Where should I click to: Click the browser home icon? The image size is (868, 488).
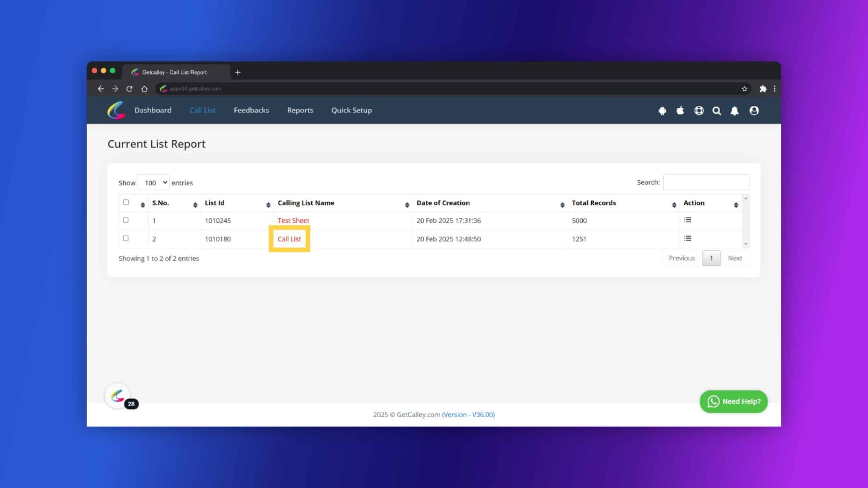[144, 89]
